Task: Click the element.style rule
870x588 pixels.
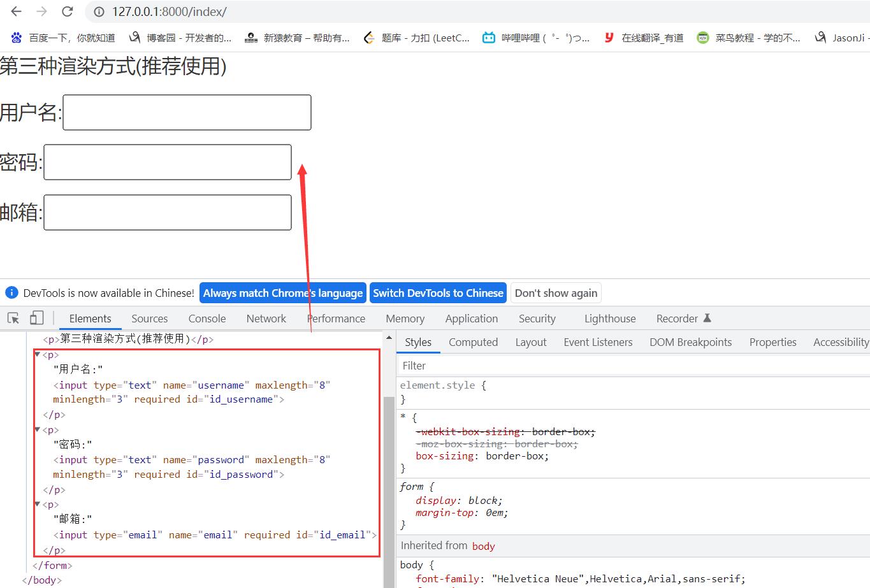Action: click(443, 385)
